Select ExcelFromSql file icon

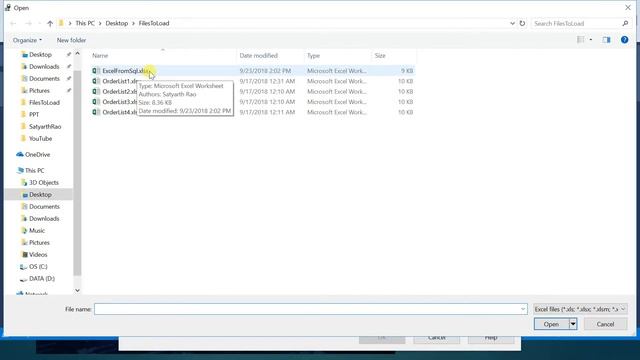pyautogui.click(x=96, y=71)
